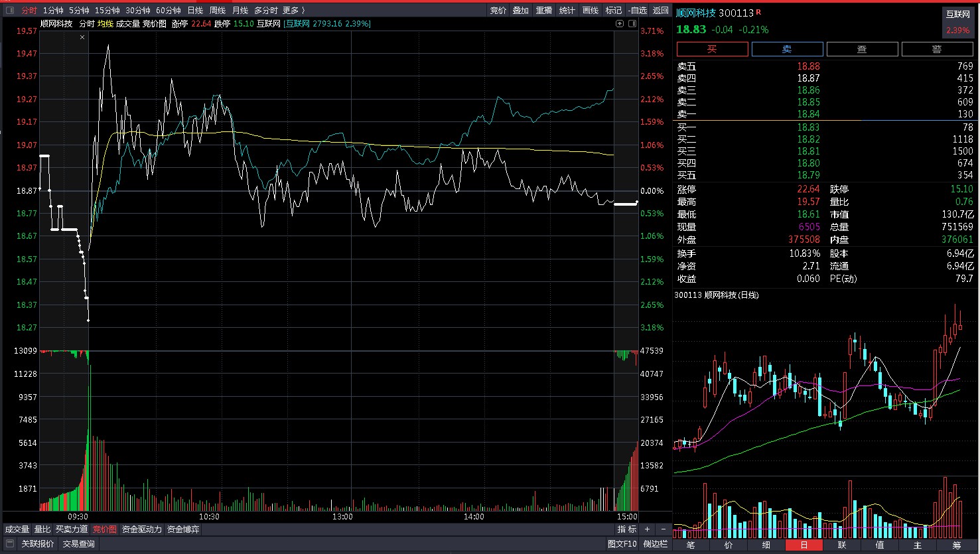Select the 买卖力道 indicator tab
Viewport: 980px width, 554px height.
click(72, 529)
